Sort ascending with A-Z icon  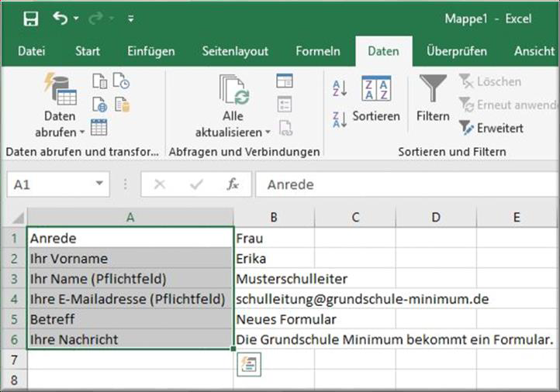pyautogui.click(x=340, y=88)
